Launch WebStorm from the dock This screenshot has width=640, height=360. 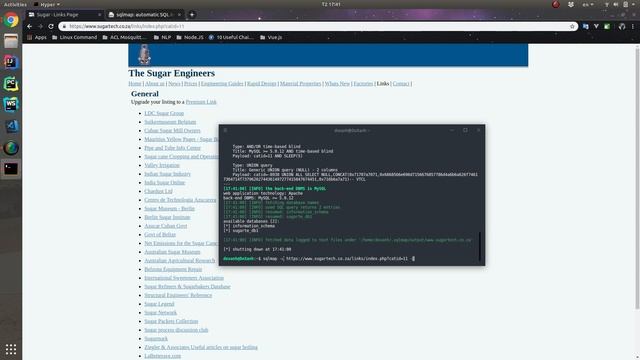11,104
